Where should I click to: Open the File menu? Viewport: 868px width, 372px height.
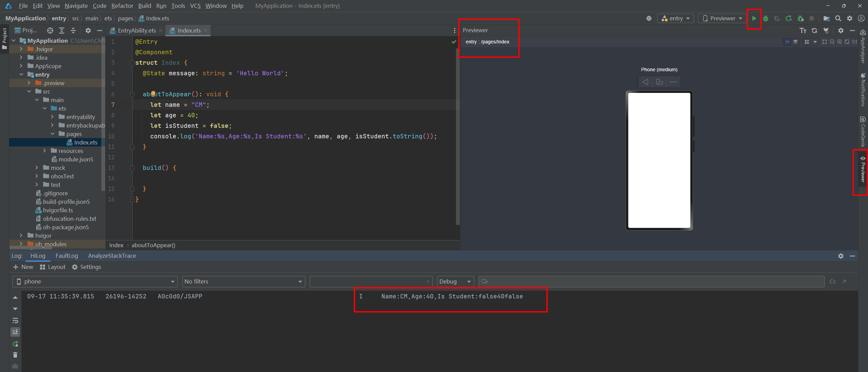[x=23, y=6]
